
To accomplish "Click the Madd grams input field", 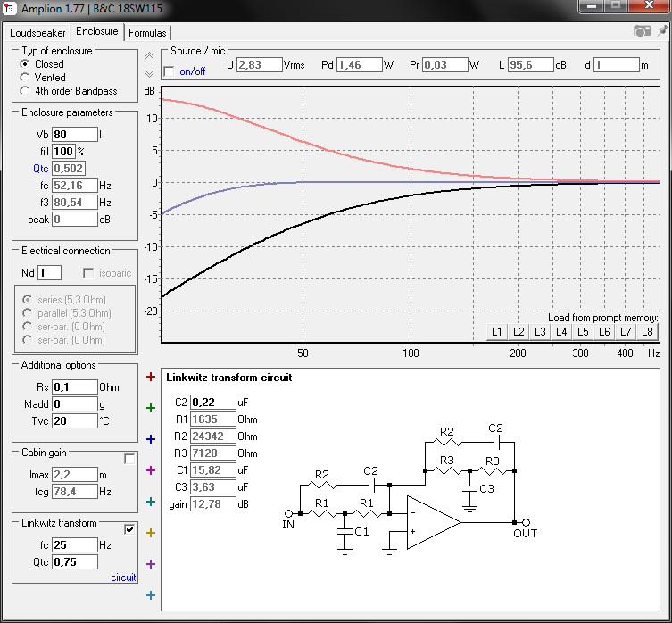I will (x=75, y=404).
